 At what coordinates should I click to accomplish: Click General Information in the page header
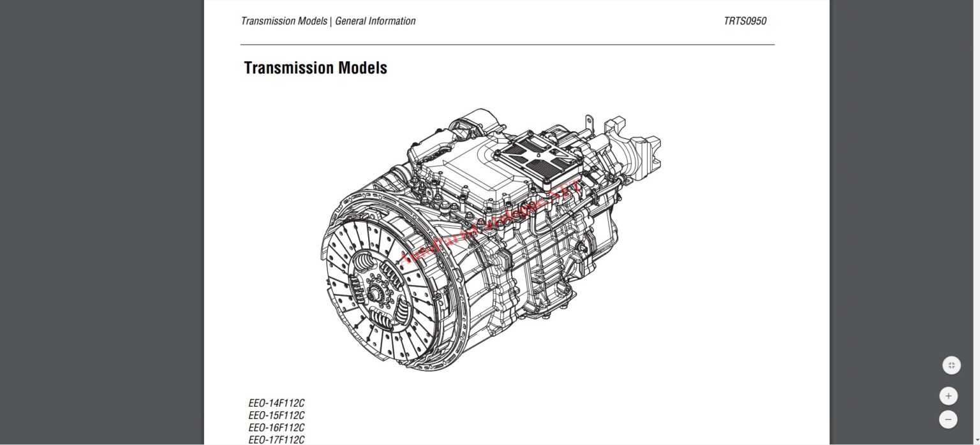coord(375,21)
